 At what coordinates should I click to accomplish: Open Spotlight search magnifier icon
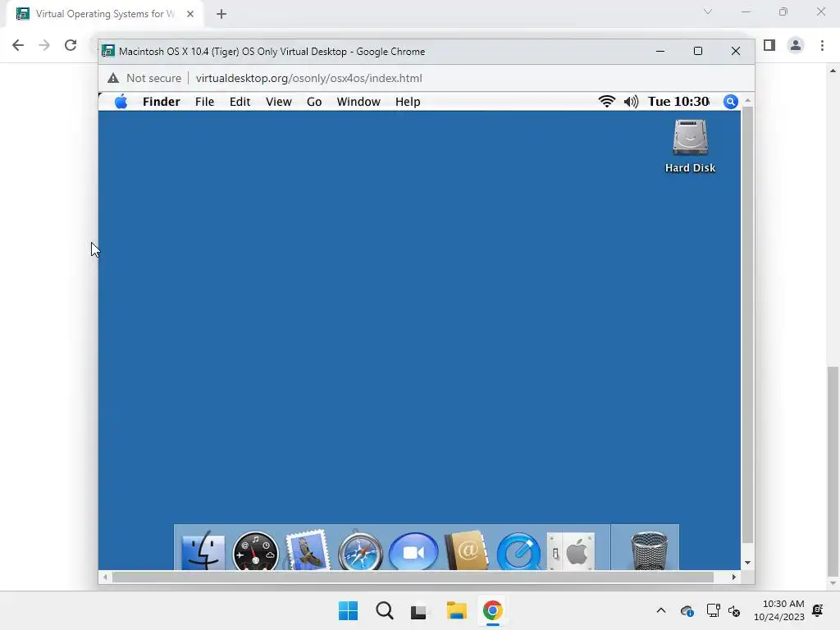[731, 101]
